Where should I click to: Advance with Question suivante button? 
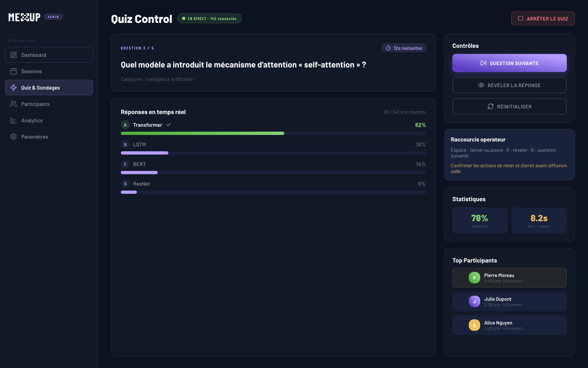[x=510, y=63]
